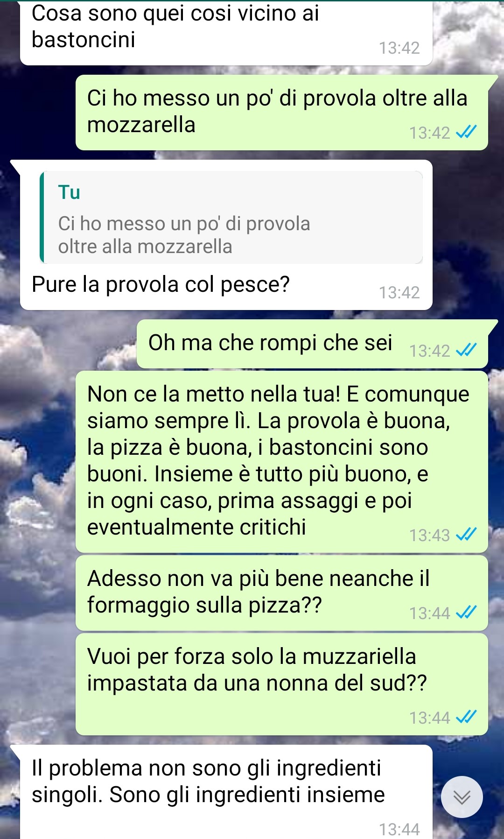Image resolution: width=504 pixels, height=839 pixels.
Task: Tap read receipt ticks on 'Oh ma che rompi che sei'
Action: 466,350
